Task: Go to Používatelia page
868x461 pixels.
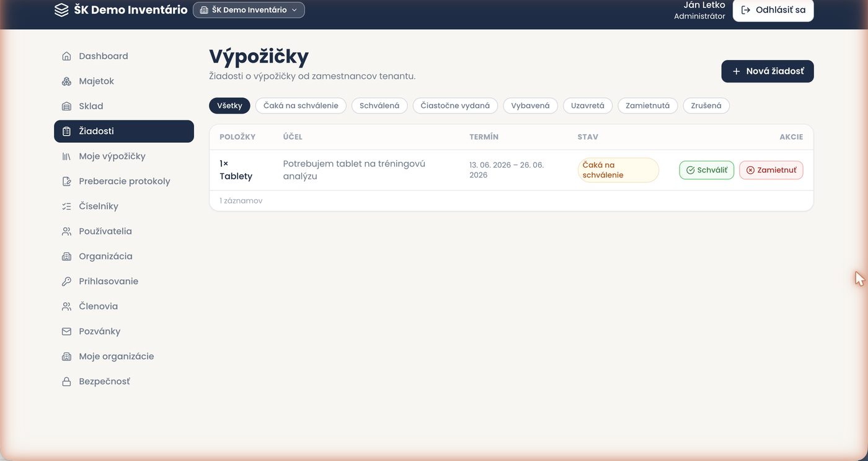Action: (x=124, y=231)
